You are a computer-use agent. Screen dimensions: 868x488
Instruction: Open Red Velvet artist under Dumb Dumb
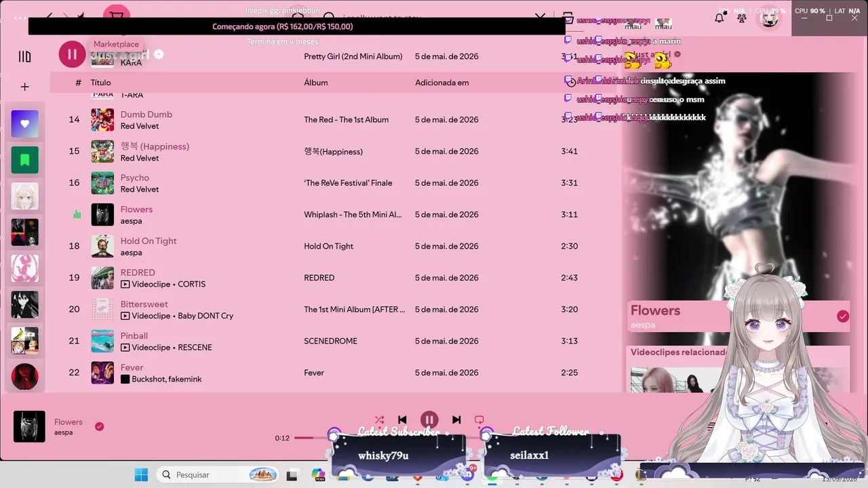pyautogui.click(x=140, y=126)
